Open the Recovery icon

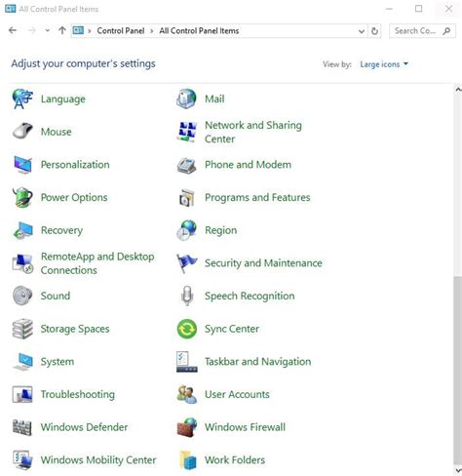click(22, 230)
